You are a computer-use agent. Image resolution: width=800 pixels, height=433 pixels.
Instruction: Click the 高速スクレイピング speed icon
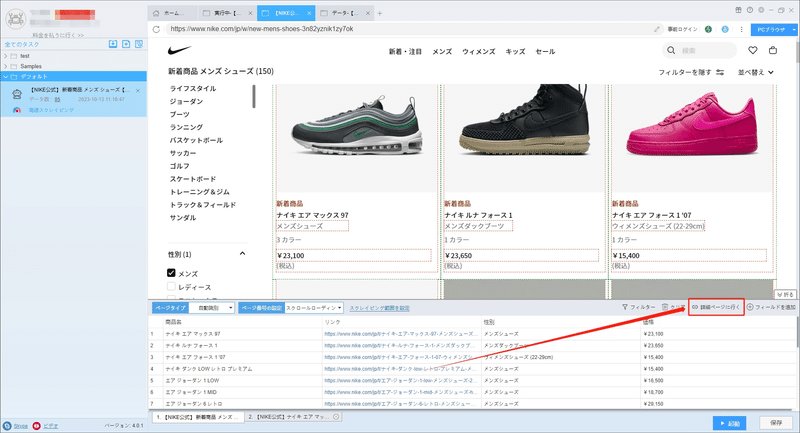point(17,110)
